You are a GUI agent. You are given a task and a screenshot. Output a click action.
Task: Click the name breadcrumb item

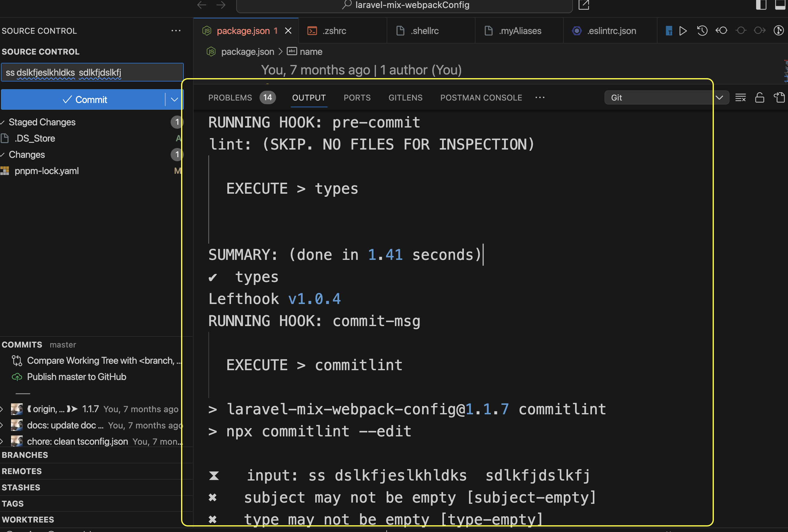coord(311,51)
